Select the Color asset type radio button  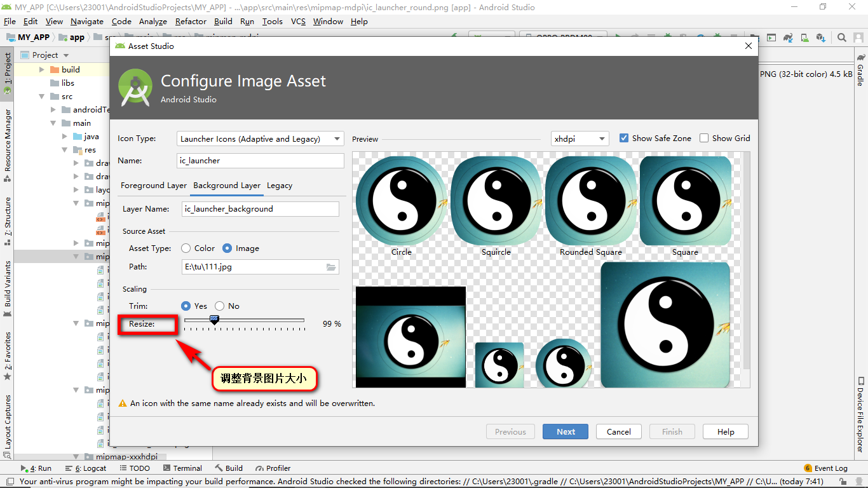[x=186, y=248]
